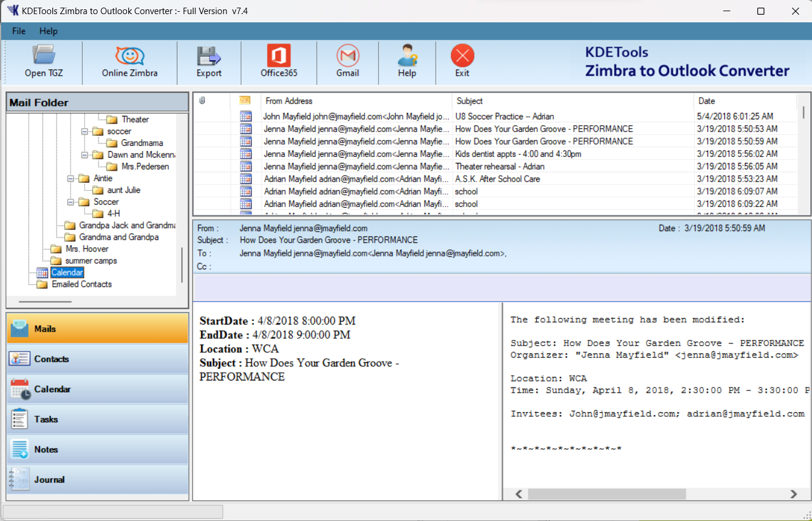Switch to the Tasks section
The image size is (812, 521).
pyautogui.click(x=98, y=419)
